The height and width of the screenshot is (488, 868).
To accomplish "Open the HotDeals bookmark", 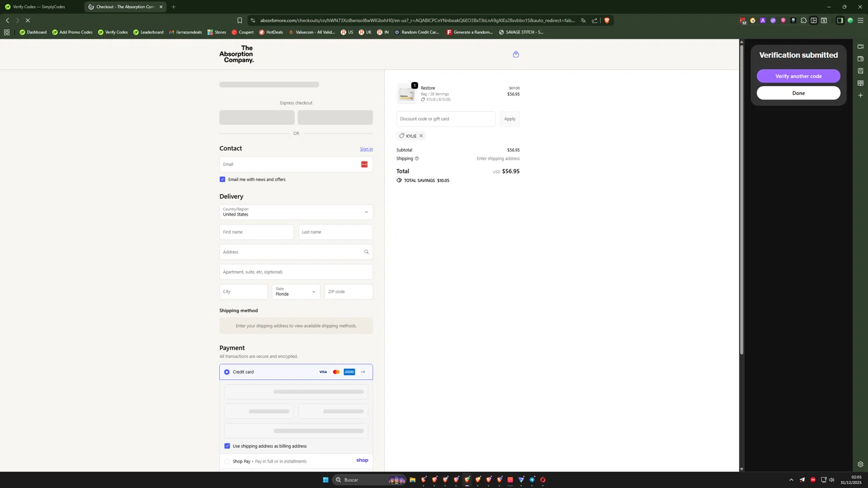I will [271, 32].
